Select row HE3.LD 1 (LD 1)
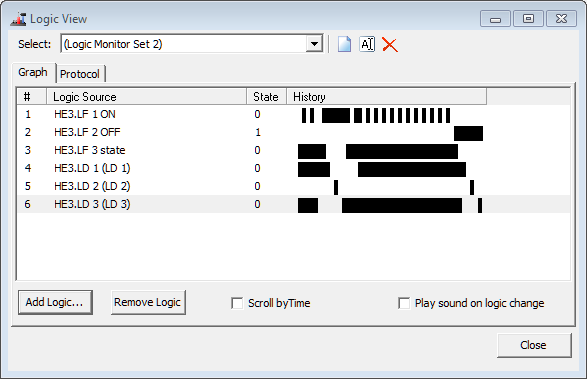The image size is (587, 379). coord(294,168)
